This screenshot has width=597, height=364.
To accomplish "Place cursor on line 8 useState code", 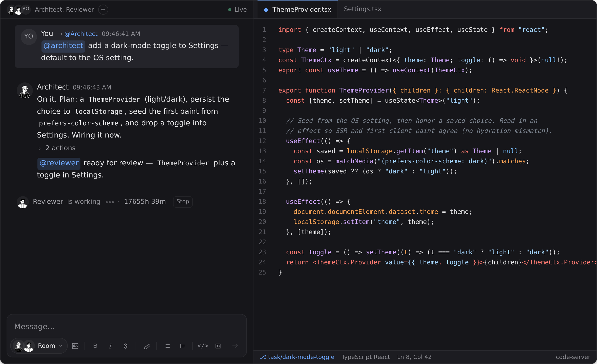I will (x=383, y=101).
